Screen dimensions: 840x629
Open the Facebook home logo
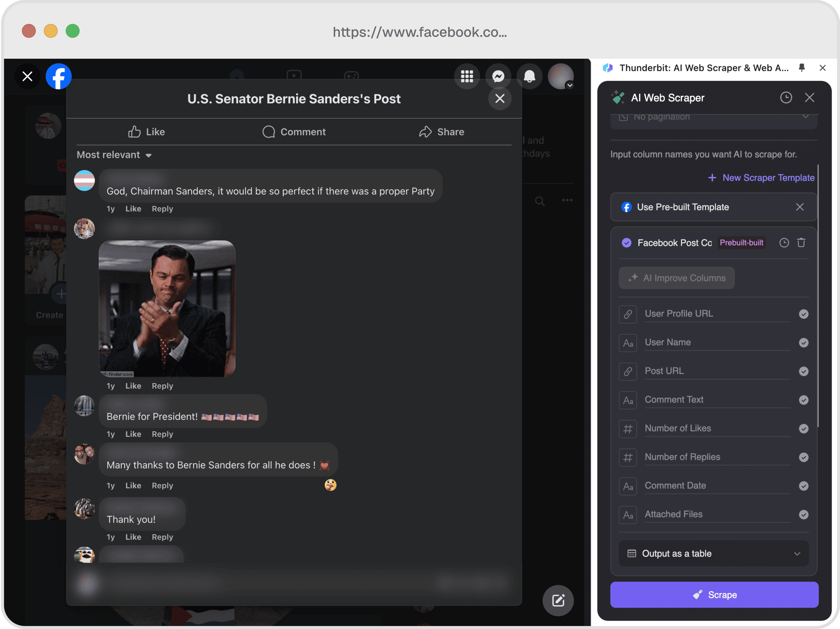pyautogui.click(x=58, y=76)
